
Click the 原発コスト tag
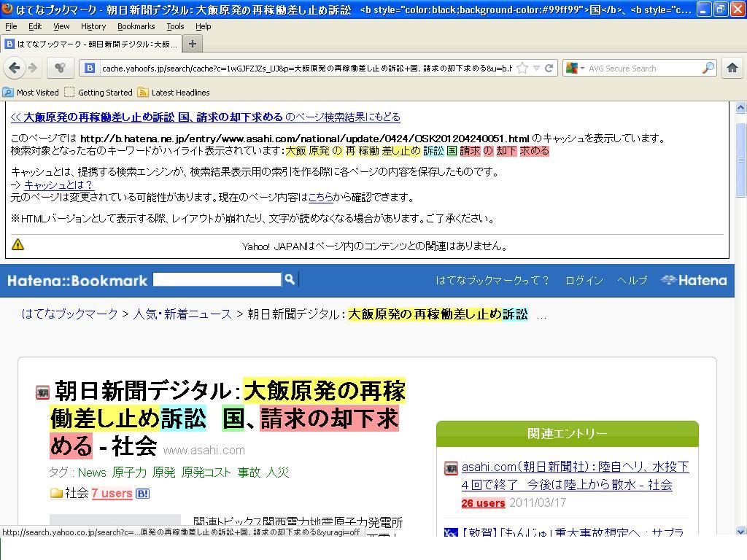coord(206,472)
